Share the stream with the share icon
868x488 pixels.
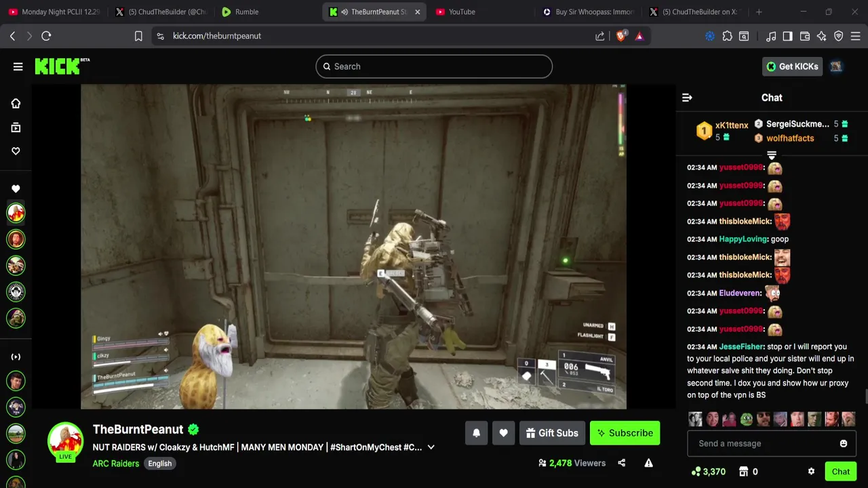(x=622, y=463)
